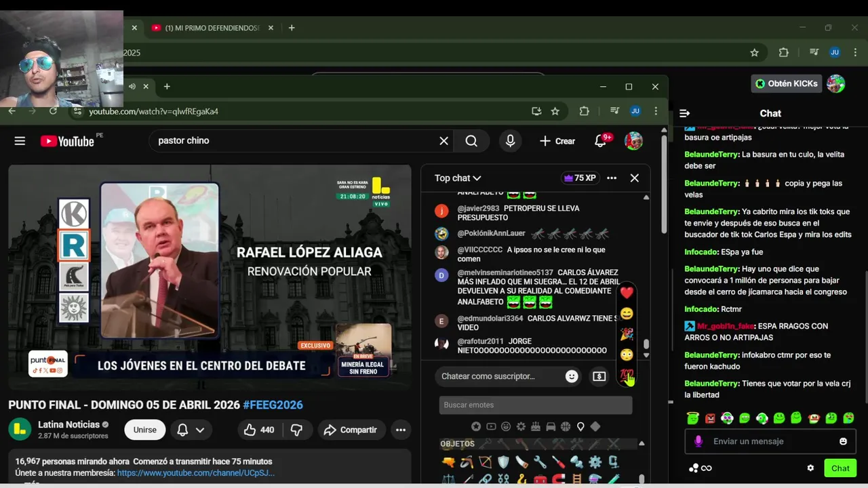Image resolution: width=868 pixels, height=488 pixels.
Task: Bookmark the youtube.com page with star
Action: 555,111
